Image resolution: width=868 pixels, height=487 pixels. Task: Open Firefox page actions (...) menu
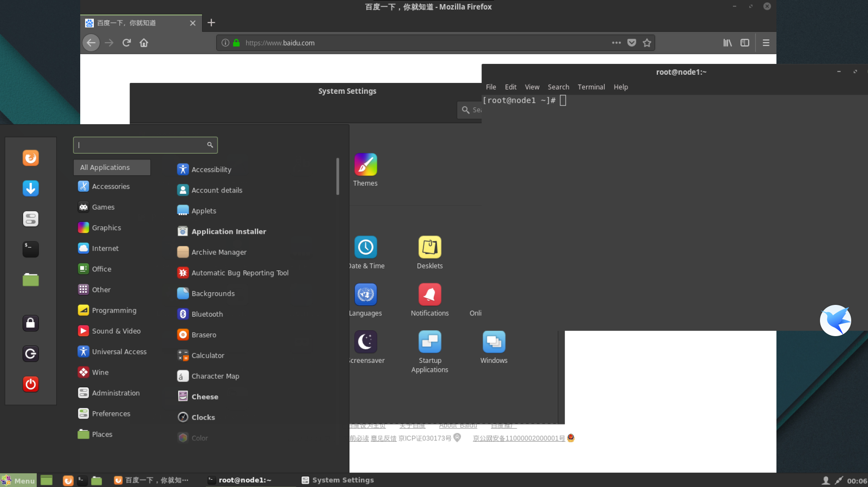tap(616, 43)
